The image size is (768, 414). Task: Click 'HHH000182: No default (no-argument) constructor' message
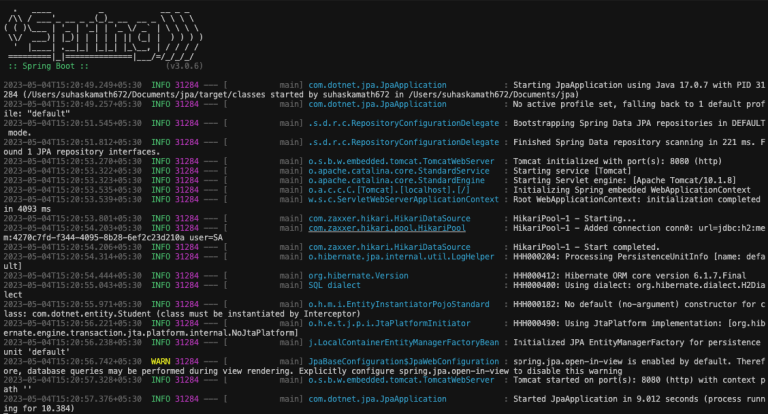[627, 304]
